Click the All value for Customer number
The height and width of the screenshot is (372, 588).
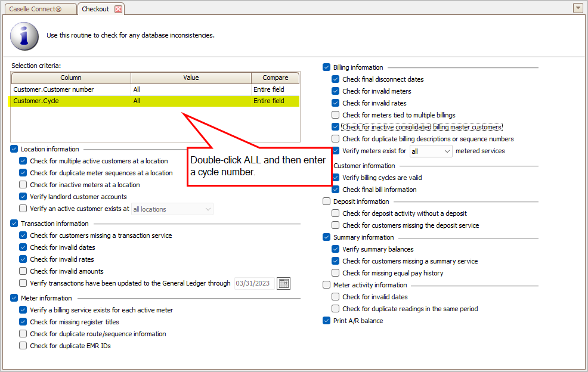point(137,89)
